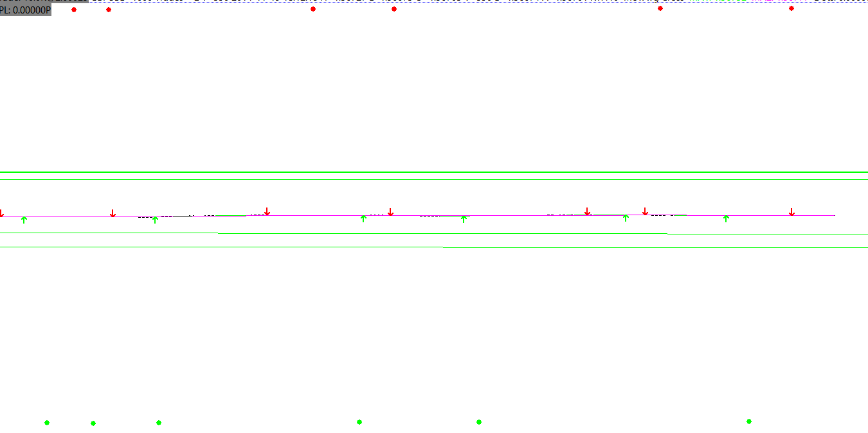
Task: Click red down arrow above second magenta segment
Action: point(645,211)
